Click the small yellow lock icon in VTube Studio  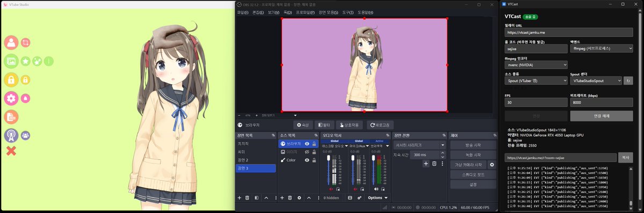coord(25,80)
